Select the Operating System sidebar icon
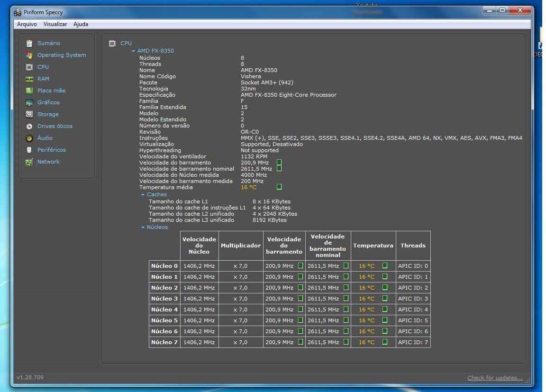This screenshot has height=392, width=546. tap(29, 55)
